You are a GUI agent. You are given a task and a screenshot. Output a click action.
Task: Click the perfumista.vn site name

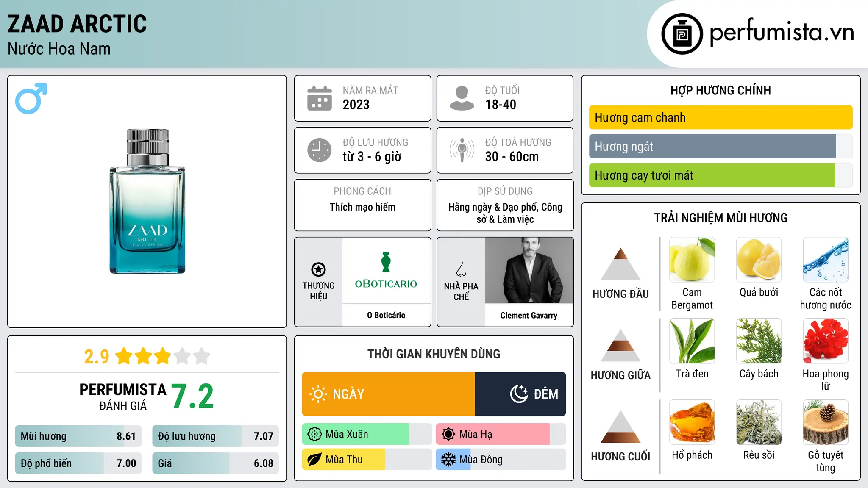pos(782,33)
